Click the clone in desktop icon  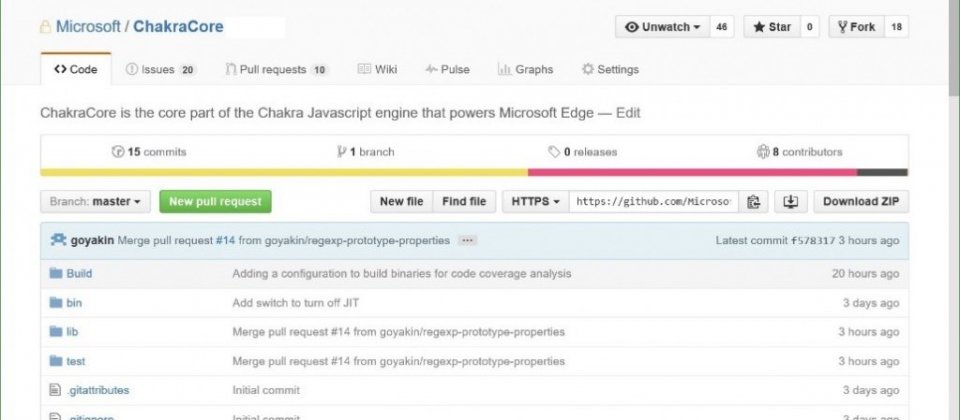791,201
